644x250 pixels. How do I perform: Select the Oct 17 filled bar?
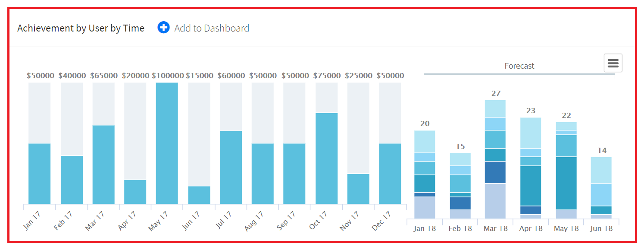click(326, 158)
